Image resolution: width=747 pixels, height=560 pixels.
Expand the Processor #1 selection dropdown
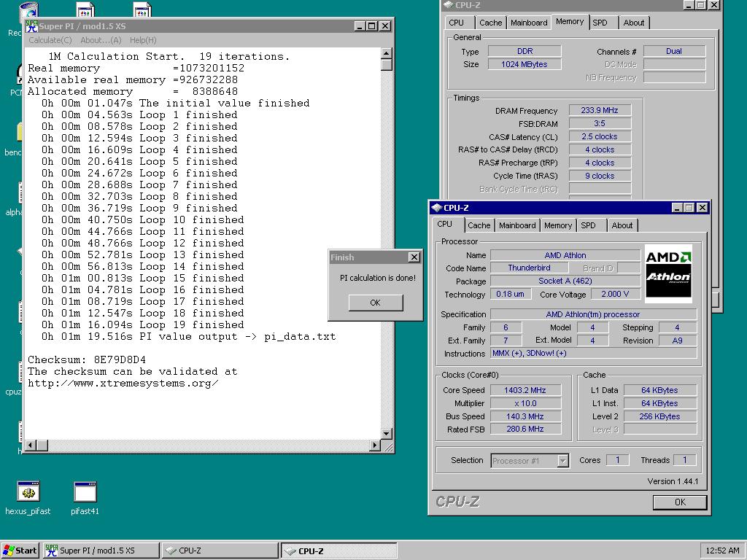tap(563, 461)
